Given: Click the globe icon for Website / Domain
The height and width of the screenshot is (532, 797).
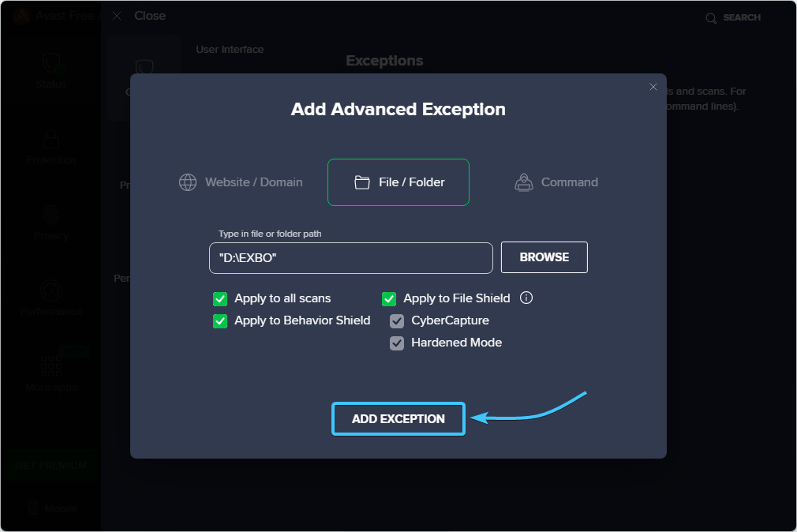Looking at the screenshot, I should point(188,182).
